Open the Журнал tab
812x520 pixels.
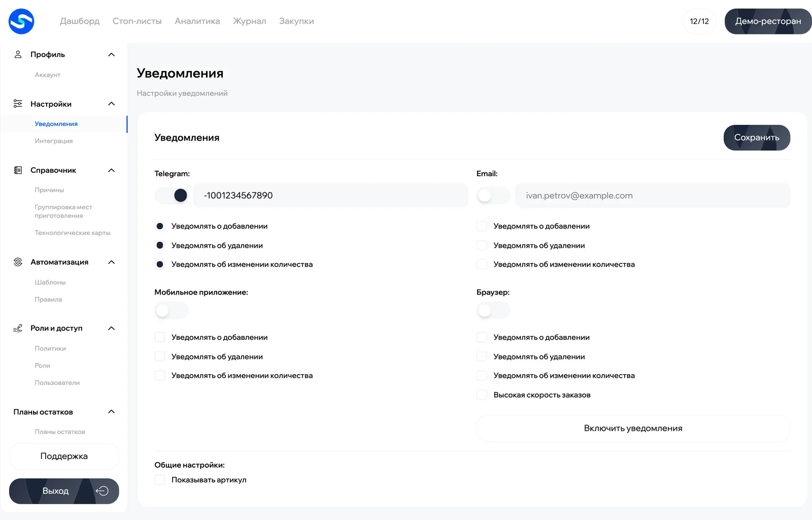(250, 21)
